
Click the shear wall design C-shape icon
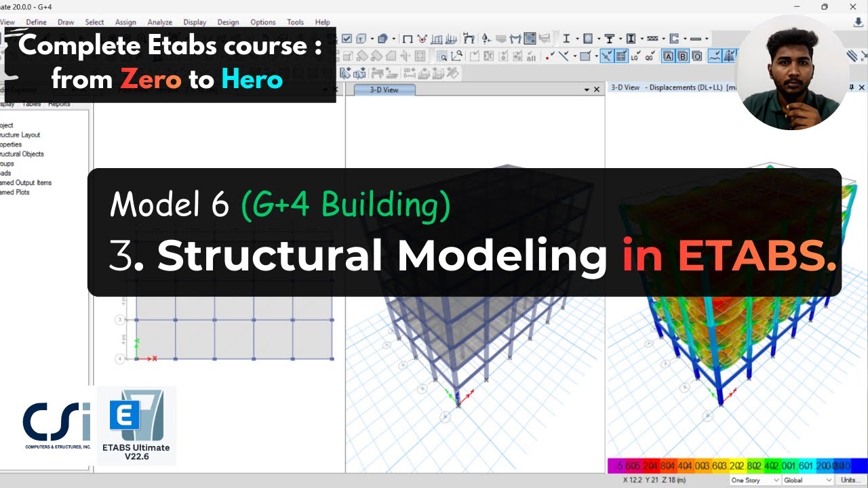[674, 39]
